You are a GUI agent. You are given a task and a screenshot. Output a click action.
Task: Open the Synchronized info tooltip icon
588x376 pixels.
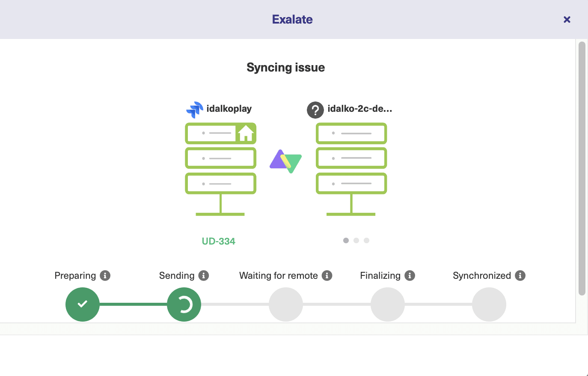pos(520,276)
